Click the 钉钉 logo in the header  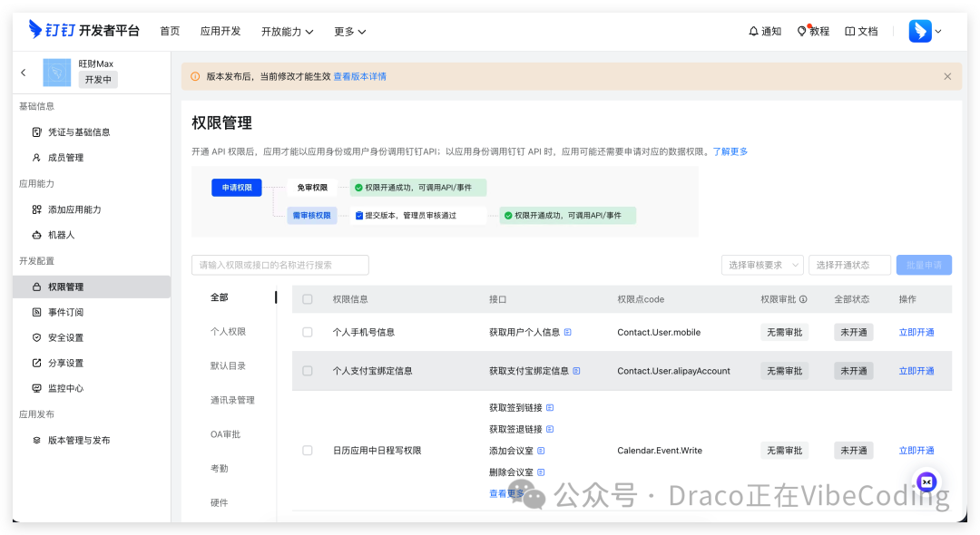[x=38, y=30]
